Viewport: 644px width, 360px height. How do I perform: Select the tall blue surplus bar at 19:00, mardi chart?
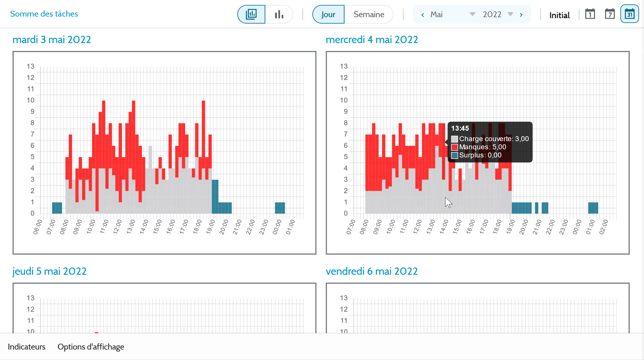coord(215,196)
